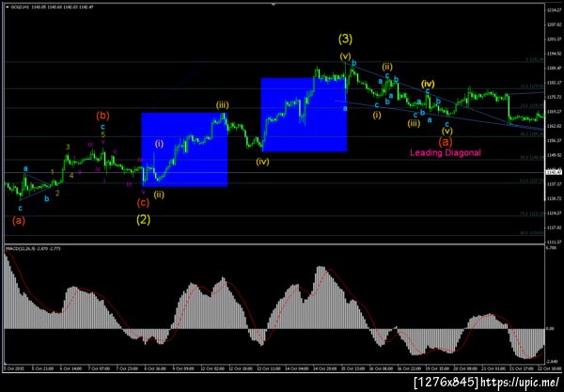Click the 1111.37 price axis label
The image size is (564, 392).
pos(555,242)
